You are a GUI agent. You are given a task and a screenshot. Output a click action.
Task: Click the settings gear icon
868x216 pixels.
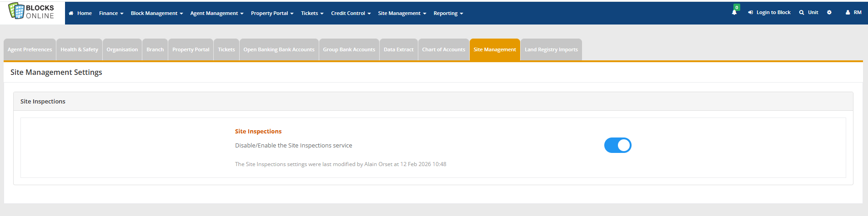click(x=829, y=13)
